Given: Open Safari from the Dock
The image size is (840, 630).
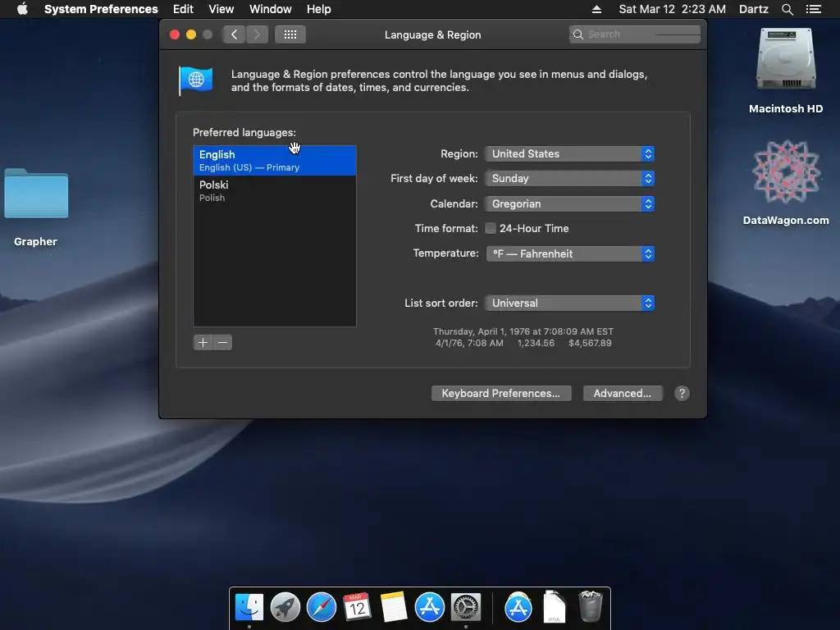Looking at the screenshot, I should click(x=322, y=607).
